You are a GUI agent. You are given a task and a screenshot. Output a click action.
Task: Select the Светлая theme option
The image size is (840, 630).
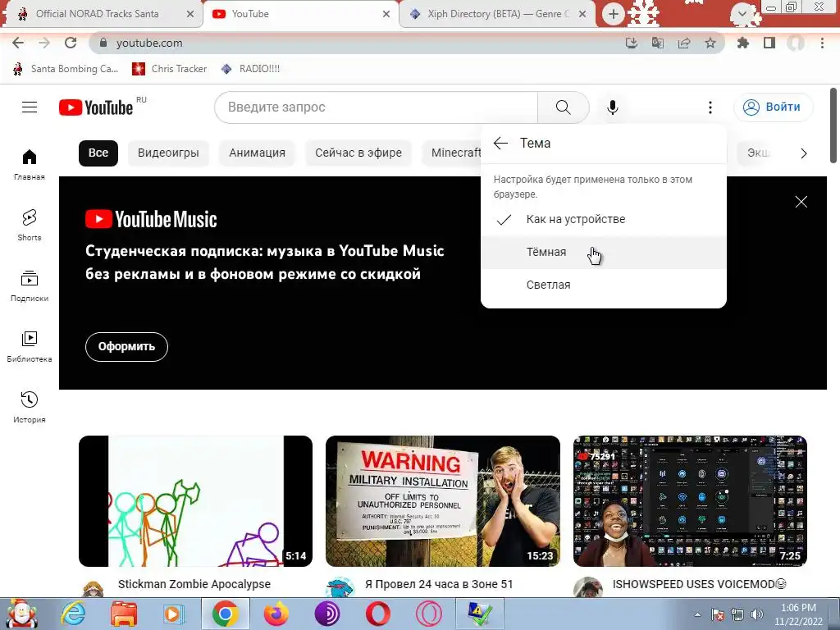click(x=604, y=285)
